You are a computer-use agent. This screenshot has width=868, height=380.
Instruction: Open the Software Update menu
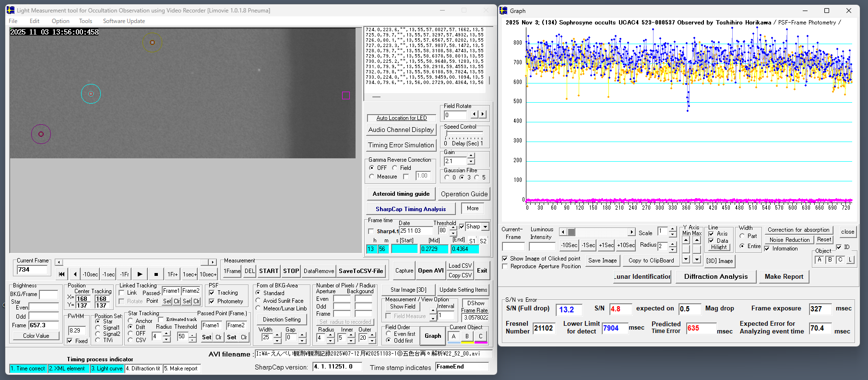(124, 21)
